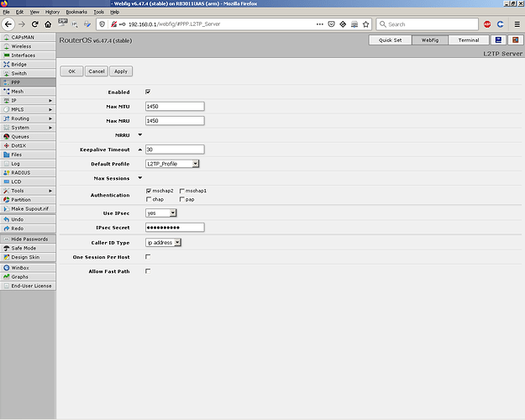The height and width of the screenshot is (420, 525).
Task: Uncheck mschap2 authentication
Action: point(149,191)
